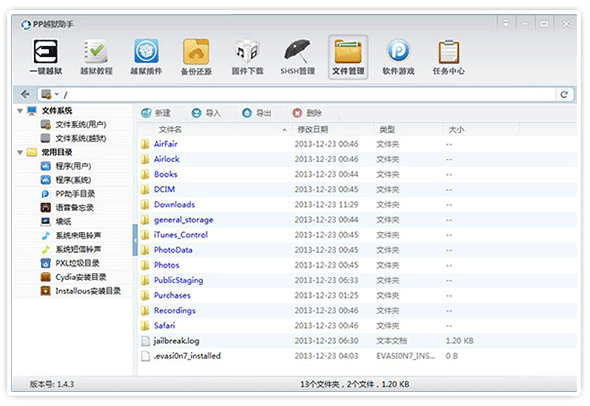
Task: Click the 1.20 KB size of jailbreak.log
Action: pos(459,341)
